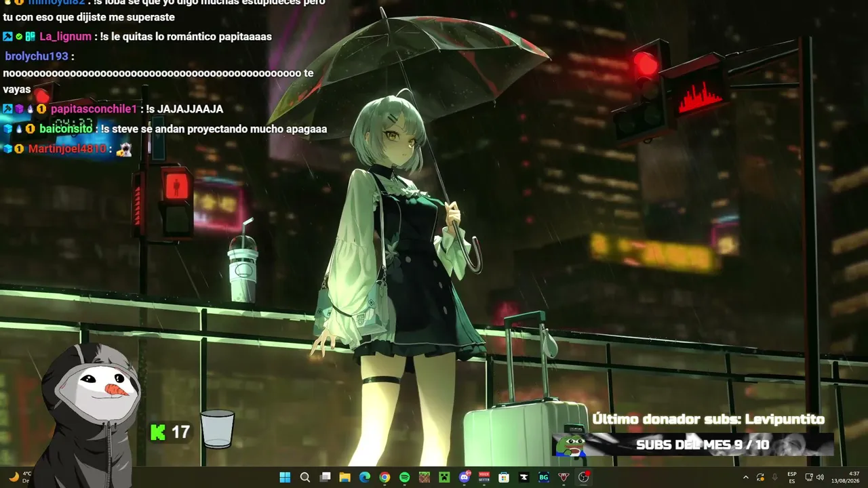
Task: Open the Minecraft Creeper face icon
Action: click(x=444, y=477)
